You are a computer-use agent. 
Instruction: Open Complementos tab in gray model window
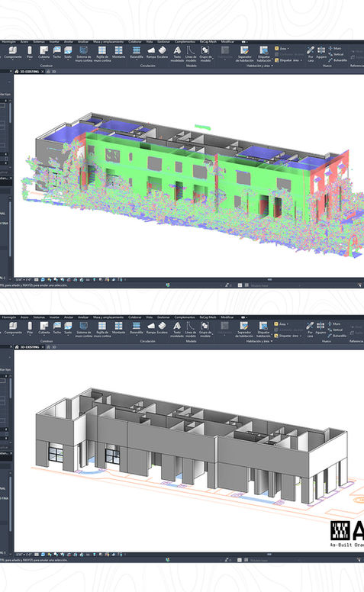pos(185,317)
